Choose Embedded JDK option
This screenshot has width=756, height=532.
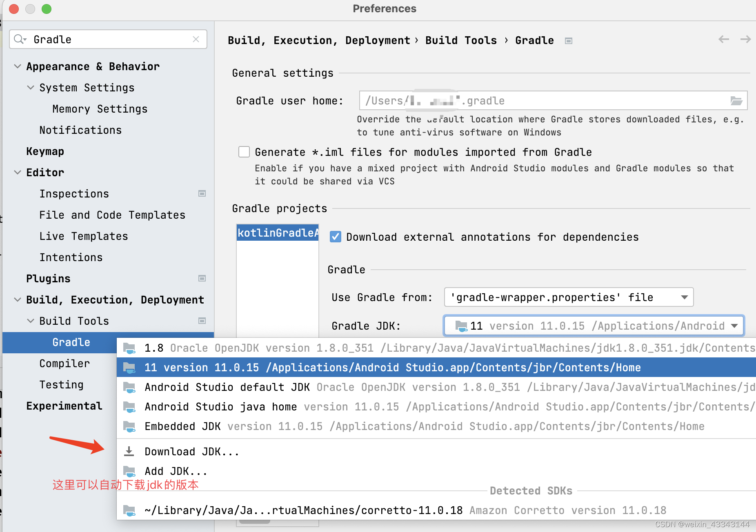(x=436, y=426)
